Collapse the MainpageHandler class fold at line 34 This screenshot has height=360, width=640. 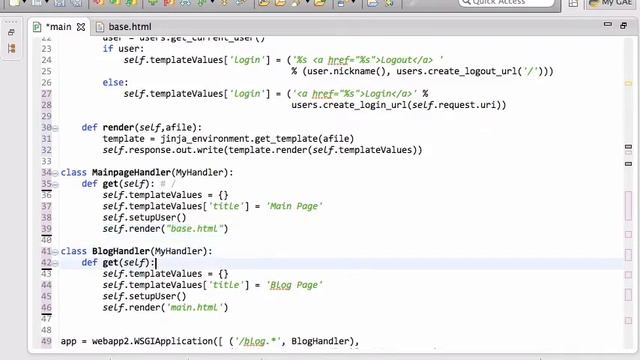(56, 173)
